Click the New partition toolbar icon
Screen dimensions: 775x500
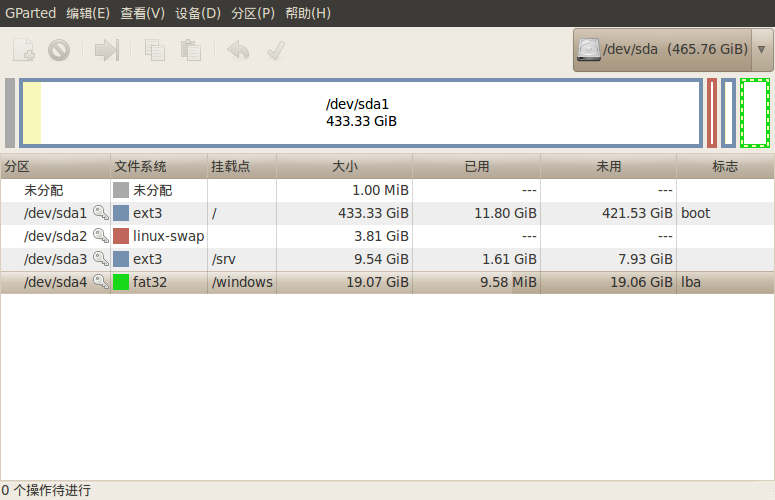tap(23, 50)
